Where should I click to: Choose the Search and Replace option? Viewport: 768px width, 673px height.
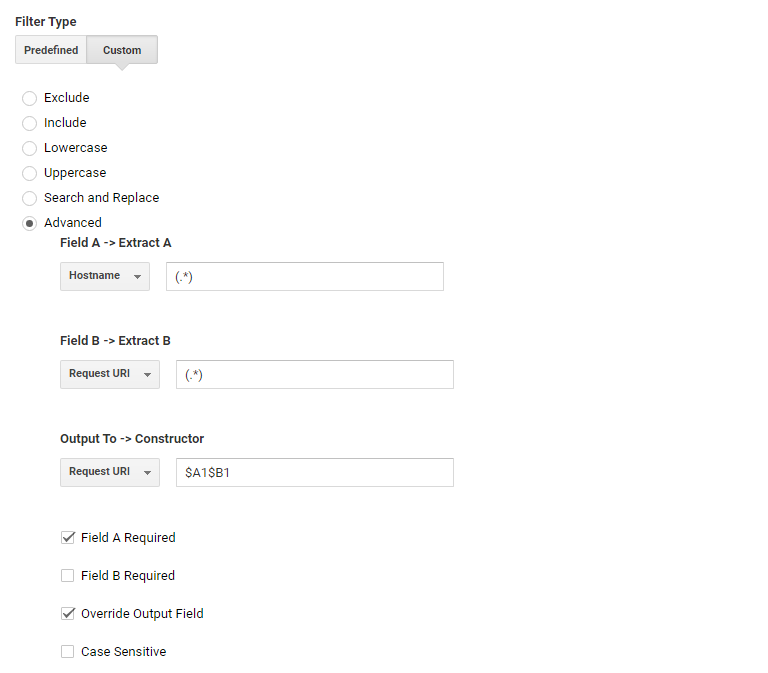pos(30,198)
